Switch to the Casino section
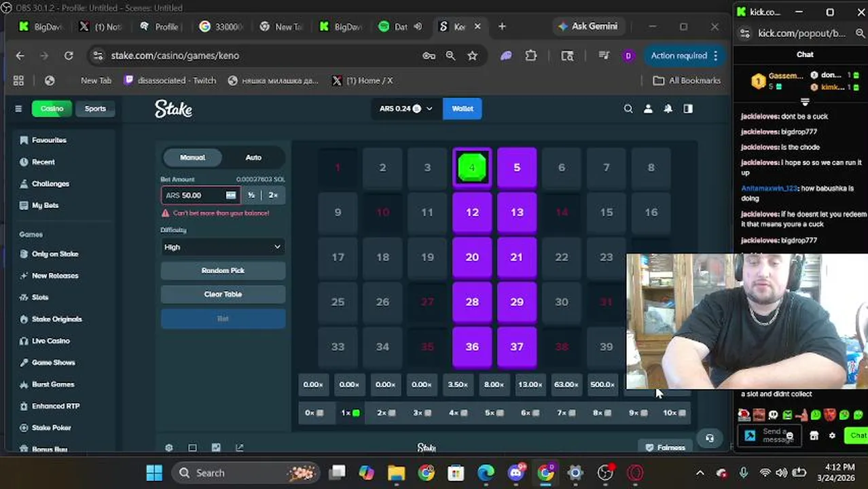The width and height of the screenshot is (868, 489). pyautogui.click(x=52, y=109)
